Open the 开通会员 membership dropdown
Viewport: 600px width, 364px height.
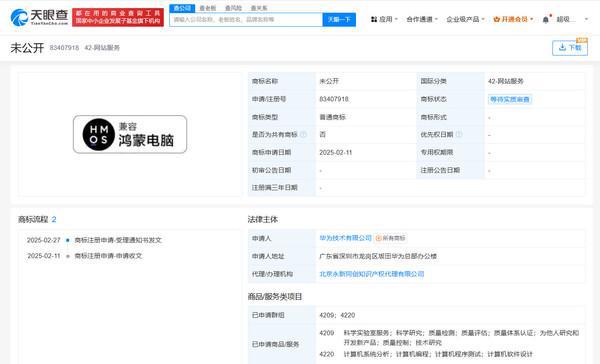[x=513, y=19]
